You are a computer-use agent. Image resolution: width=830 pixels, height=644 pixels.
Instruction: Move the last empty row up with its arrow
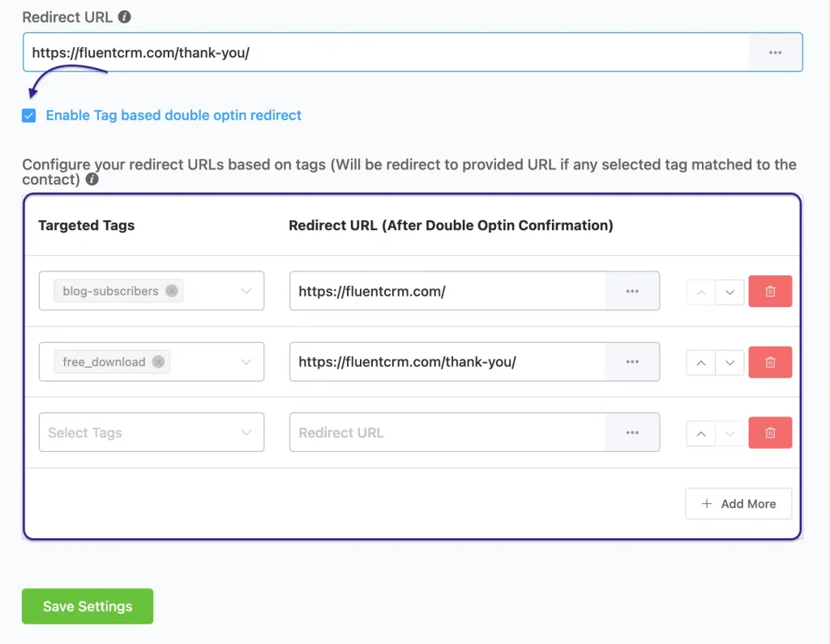pyautogui.click(x=700, y=433)
